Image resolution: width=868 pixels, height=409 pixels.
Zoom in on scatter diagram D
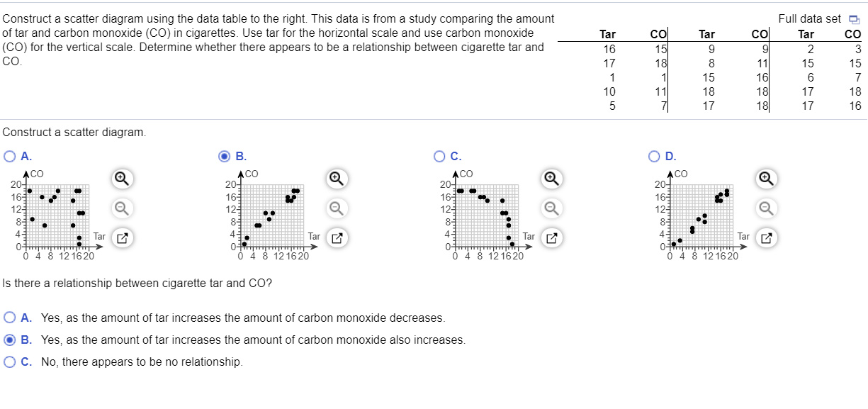coord(765,179)
